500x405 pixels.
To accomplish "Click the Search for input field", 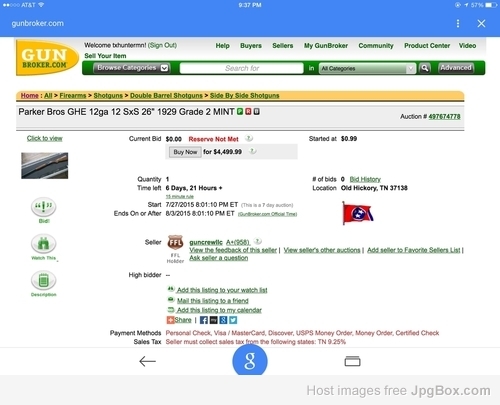I will (x=242, y=68).
